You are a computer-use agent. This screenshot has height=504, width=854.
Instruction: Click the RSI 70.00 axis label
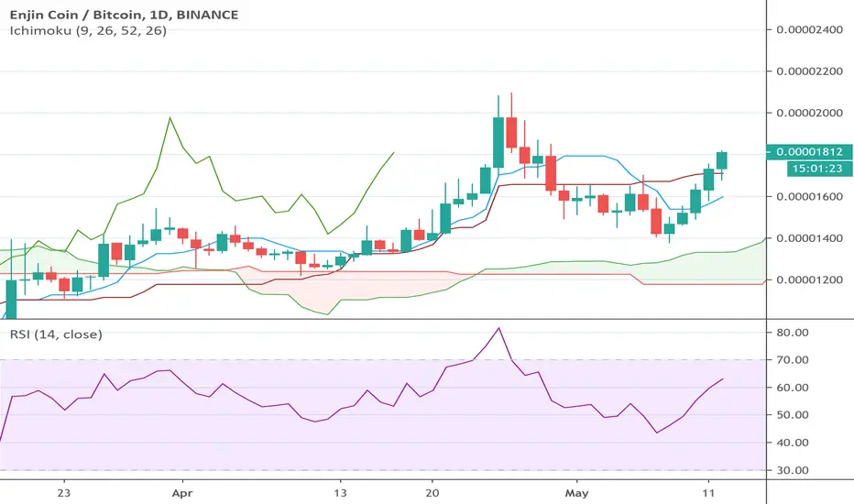pos(793,359)
